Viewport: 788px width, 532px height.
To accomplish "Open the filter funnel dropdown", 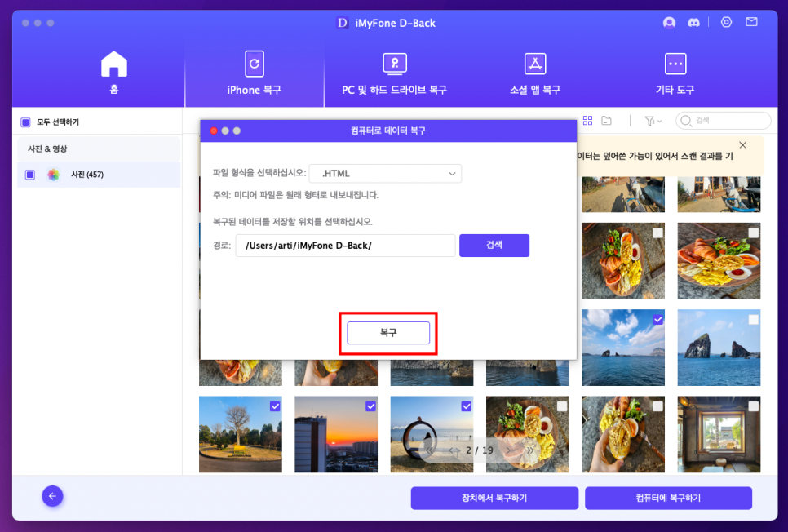I will tap(653, 122).
